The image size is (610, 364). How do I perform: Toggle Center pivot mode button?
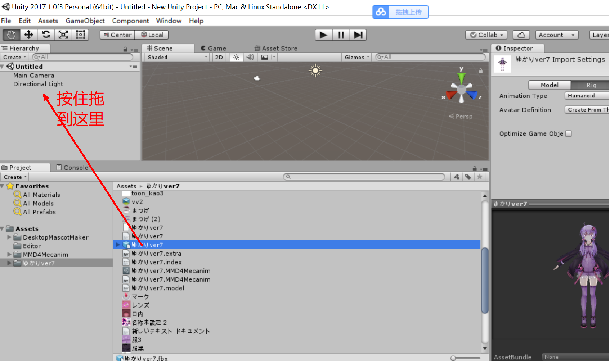coord(117,35)
